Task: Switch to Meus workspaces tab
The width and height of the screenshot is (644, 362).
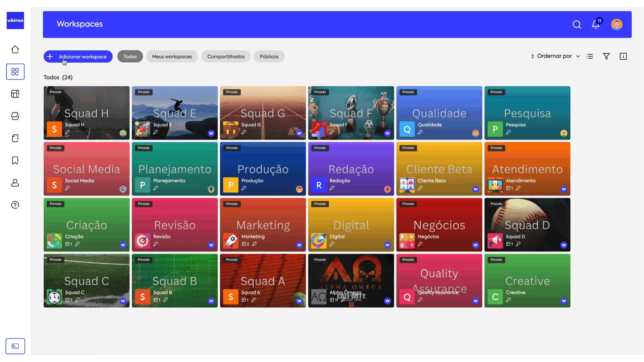Action: [172, 56]
